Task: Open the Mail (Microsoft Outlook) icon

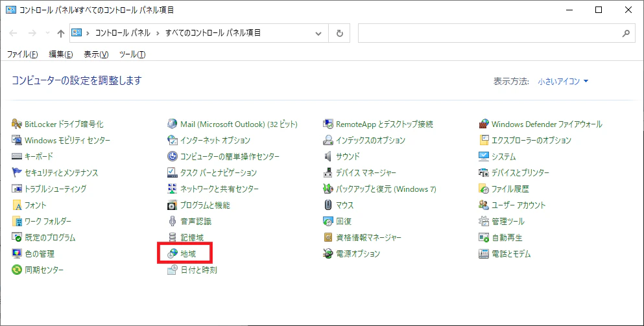Action: [x=173, y=124]
